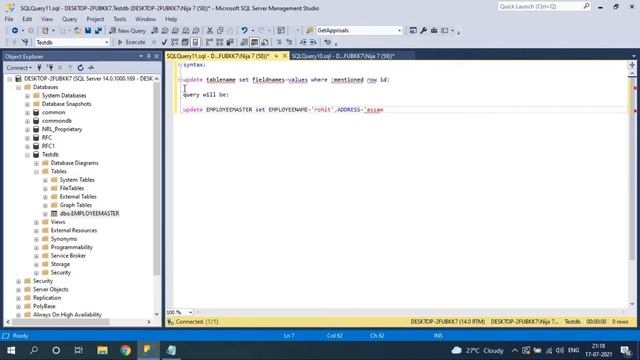Image resolution: width=640 pixels, height=360 pixels.
Task: Open the File menu
Action: coord(9,19)
